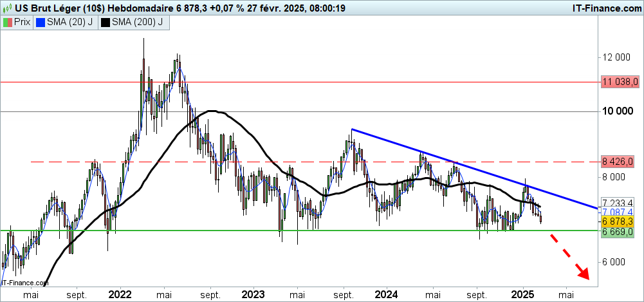This screenshot has height=302, width=644.
Task: Click the bold 10 000 price axis label
Action: (620, 111)
